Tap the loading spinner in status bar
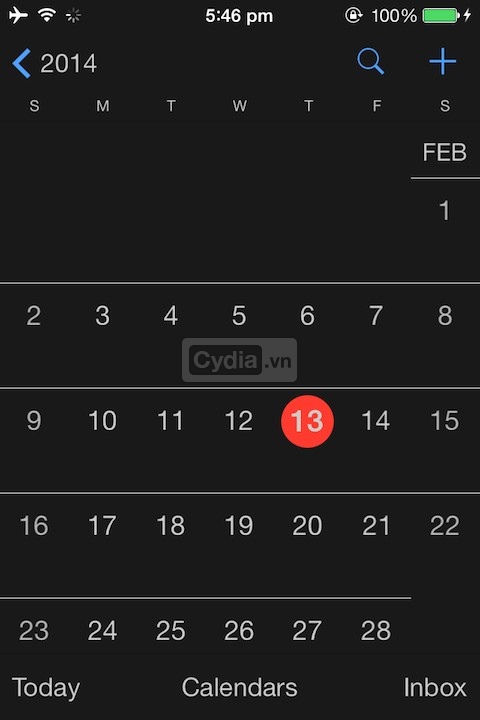Viewport: 480px width, 720px height. coord(73,16)
